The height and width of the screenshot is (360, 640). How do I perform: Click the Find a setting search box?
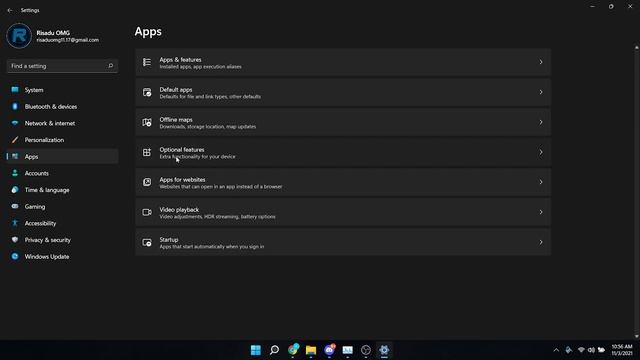point(62,66)
